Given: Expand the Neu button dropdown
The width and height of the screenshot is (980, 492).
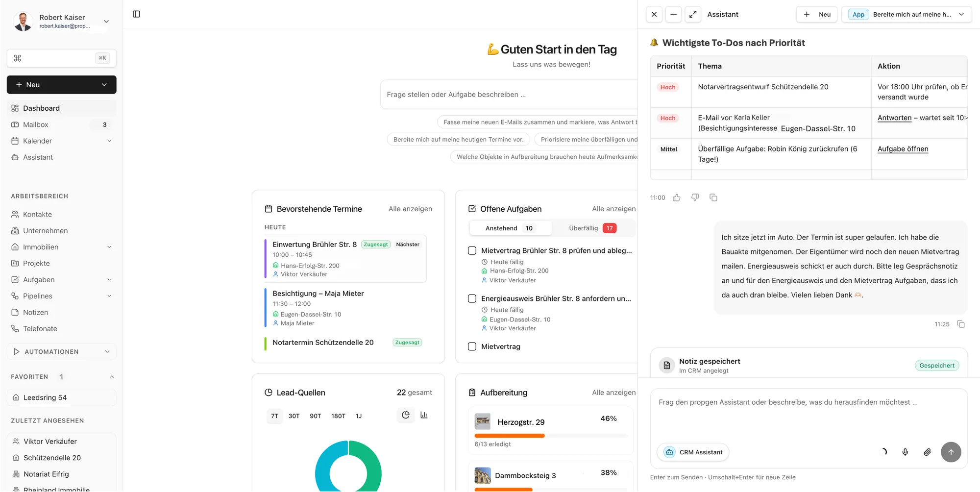Looking at the screenshot, I should click(104, 85).
